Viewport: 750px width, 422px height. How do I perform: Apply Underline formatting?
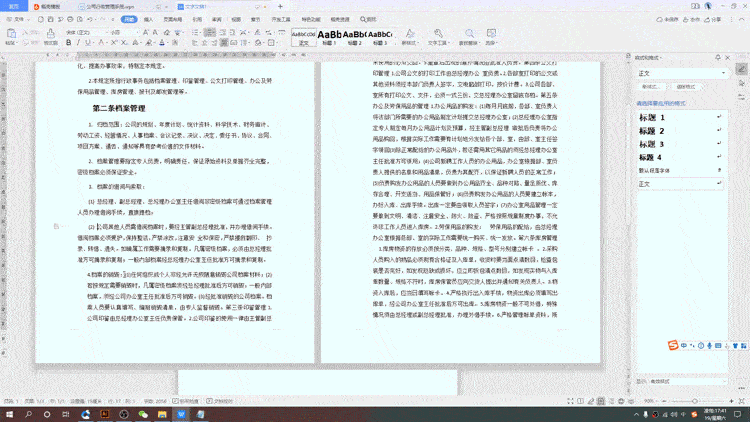88,43
